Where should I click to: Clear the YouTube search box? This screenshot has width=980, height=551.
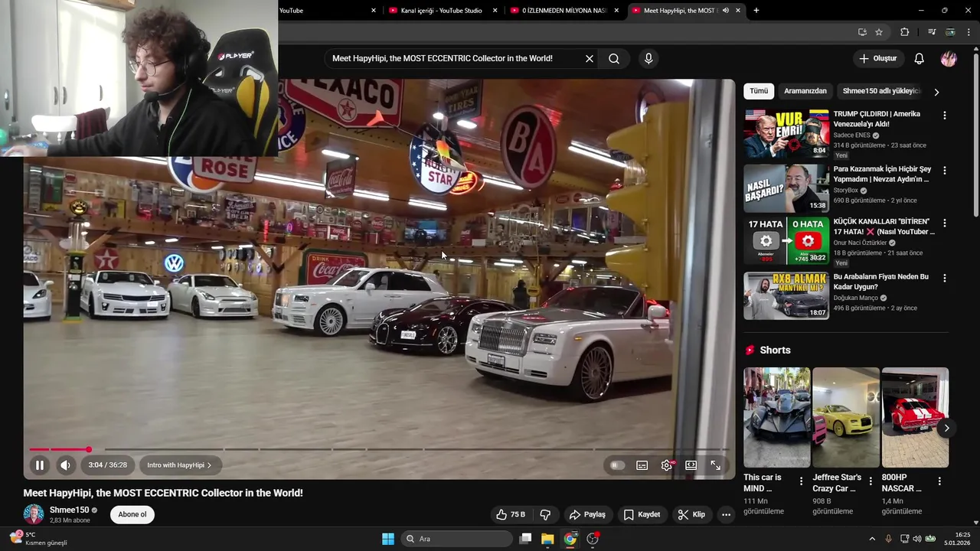(x=590, y=58)
